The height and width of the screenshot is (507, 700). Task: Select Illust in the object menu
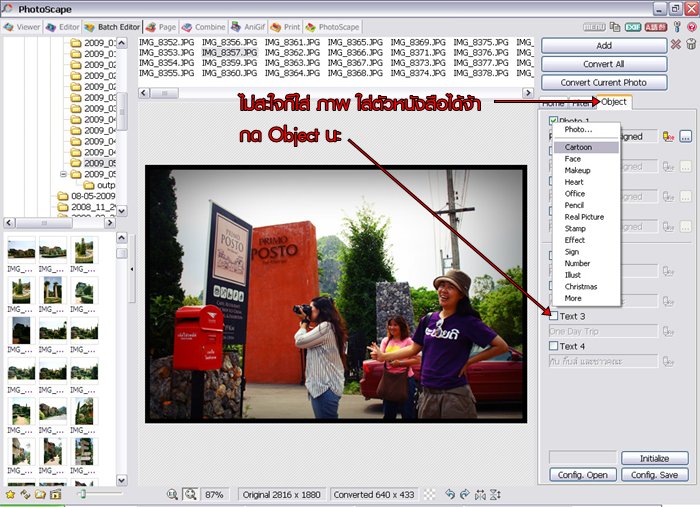tap(586, 275)
